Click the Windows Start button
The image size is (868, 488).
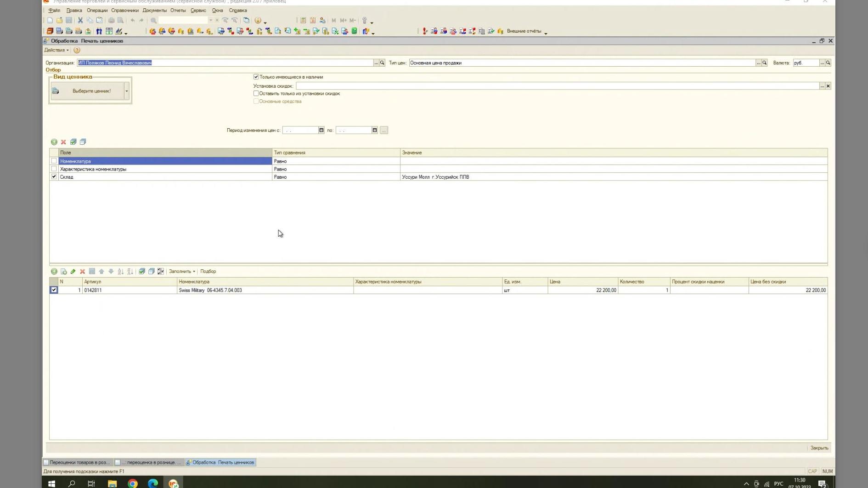point(51,483)
